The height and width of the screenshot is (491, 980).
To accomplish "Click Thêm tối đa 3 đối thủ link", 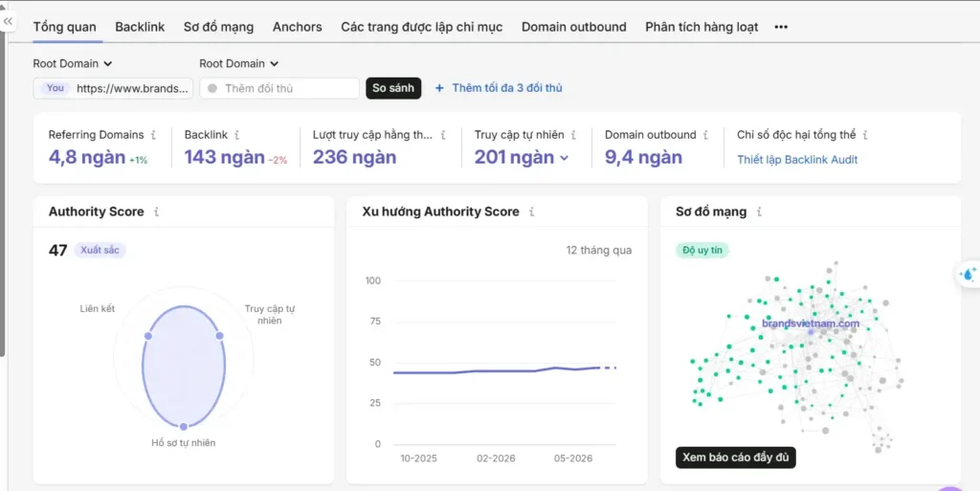I will [507, 88].
